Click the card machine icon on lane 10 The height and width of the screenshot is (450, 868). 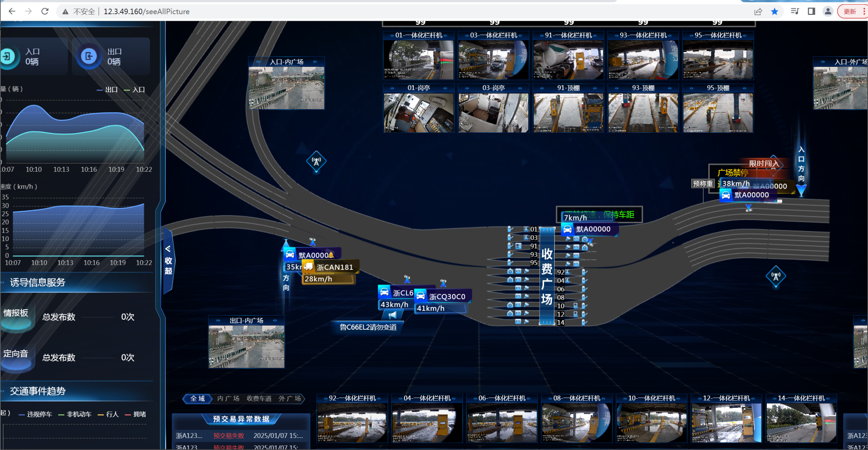pos(576,306)
